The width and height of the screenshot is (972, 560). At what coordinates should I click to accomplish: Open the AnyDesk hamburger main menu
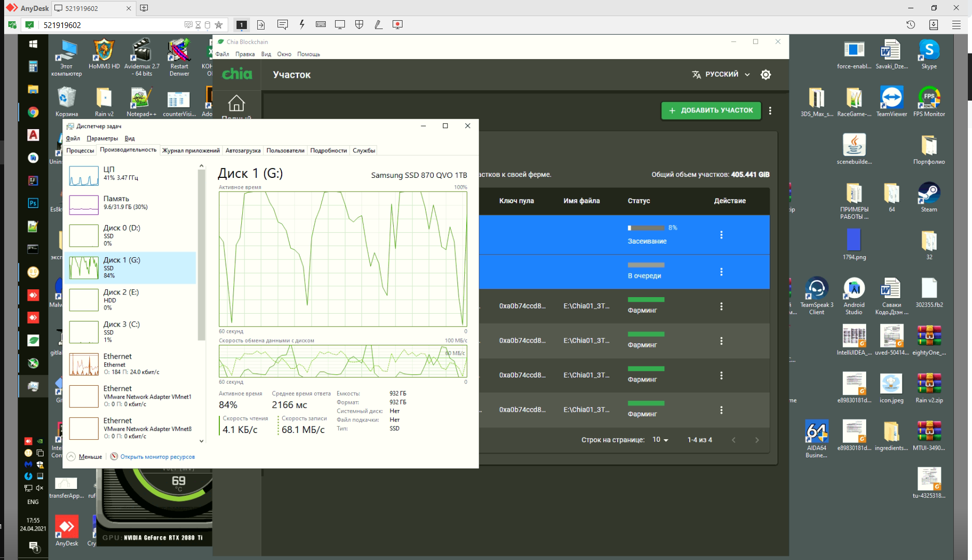point(956,25)
